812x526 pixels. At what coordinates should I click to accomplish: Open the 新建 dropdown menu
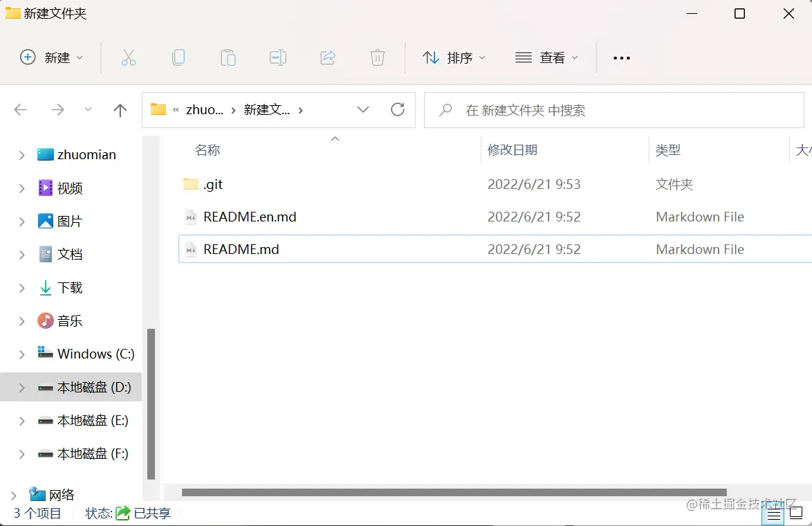pos(52,57)
